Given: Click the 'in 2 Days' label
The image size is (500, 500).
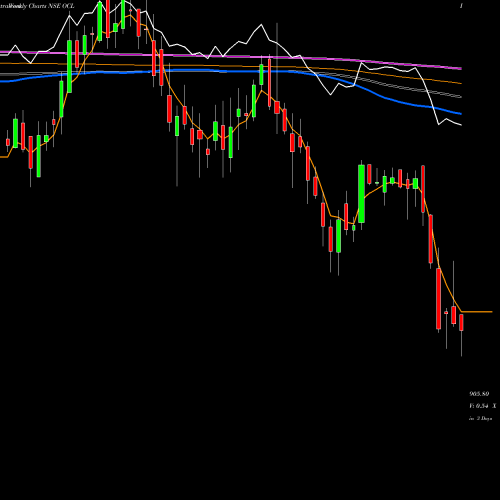Looking at the screenshot, I should click(480, 418).
